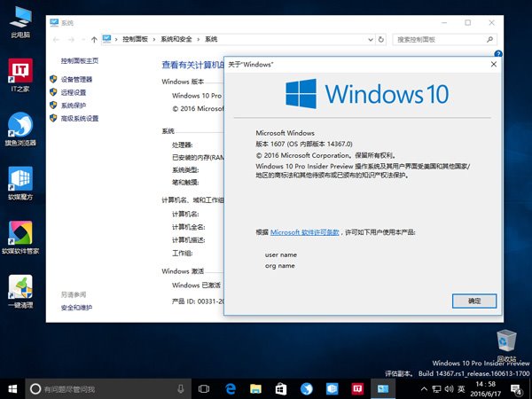The width and height of the screenshot is (532, 399).
Task: Open the network icon in the system tray
Action: [x=436, y=389]
